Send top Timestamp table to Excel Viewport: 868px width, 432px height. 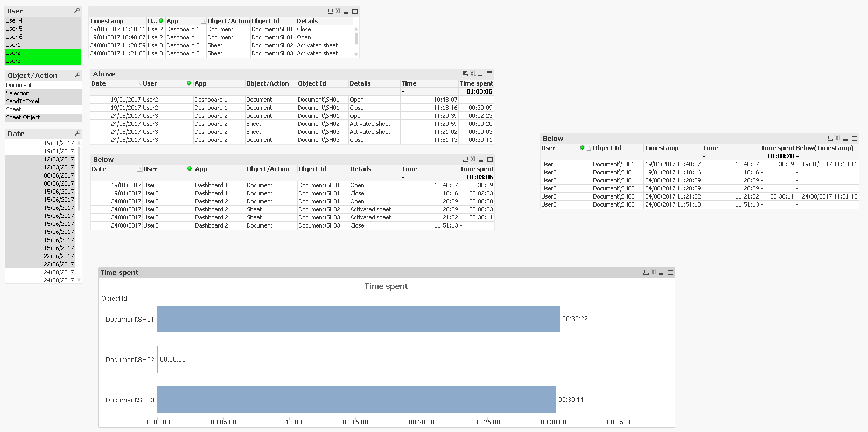pyautogui.click(x=338, y=11)
